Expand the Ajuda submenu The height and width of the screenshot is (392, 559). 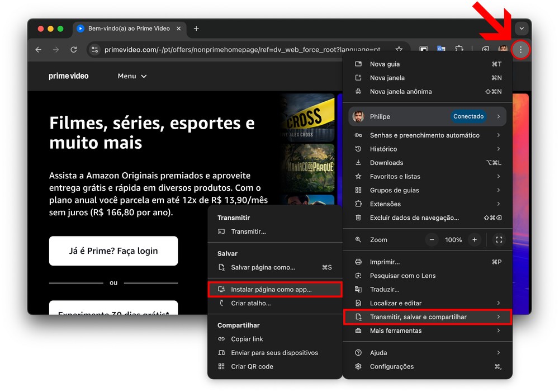[x=428, y=353]
